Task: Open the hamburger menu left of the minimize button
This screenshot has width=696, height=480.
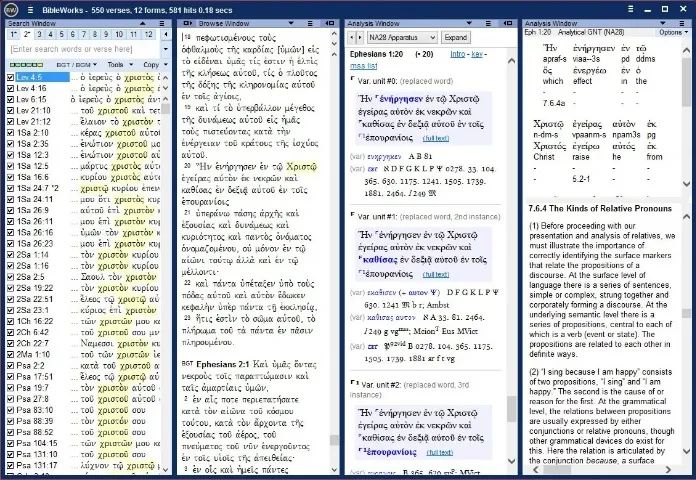Action: (x=630, y=9)
